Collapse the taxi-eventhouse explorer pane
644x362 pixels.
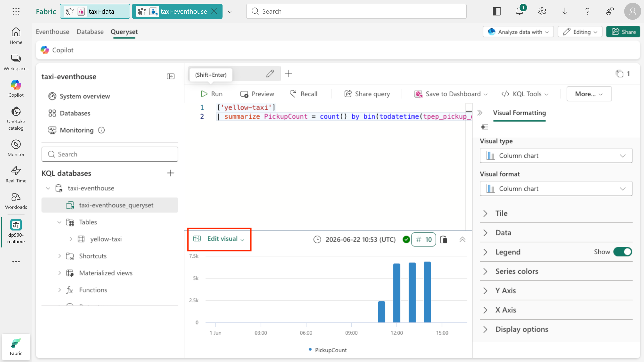[170, 76]
